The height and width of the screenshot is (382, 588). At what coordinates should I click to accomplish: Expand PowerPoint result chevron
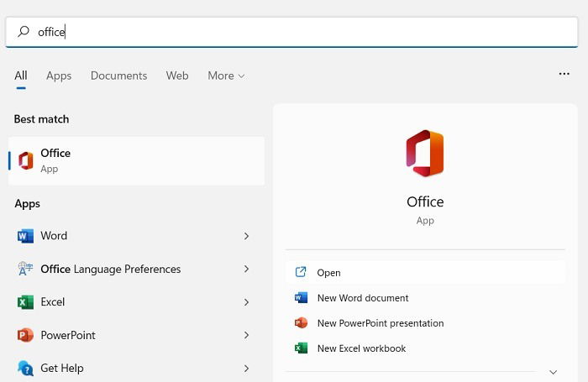(x=246, y=335)
